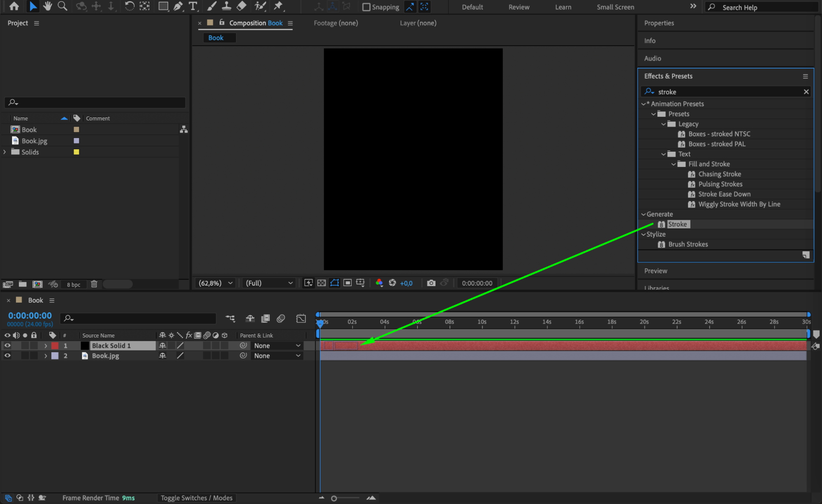
Task: Toggle visibility of Book.jpg layer
Action: point(7,356)
